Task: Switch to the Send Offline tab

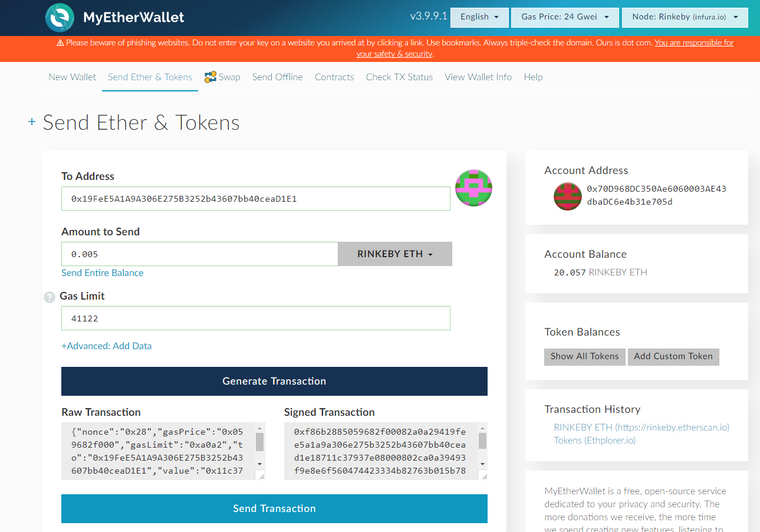Action: (278, 77)
